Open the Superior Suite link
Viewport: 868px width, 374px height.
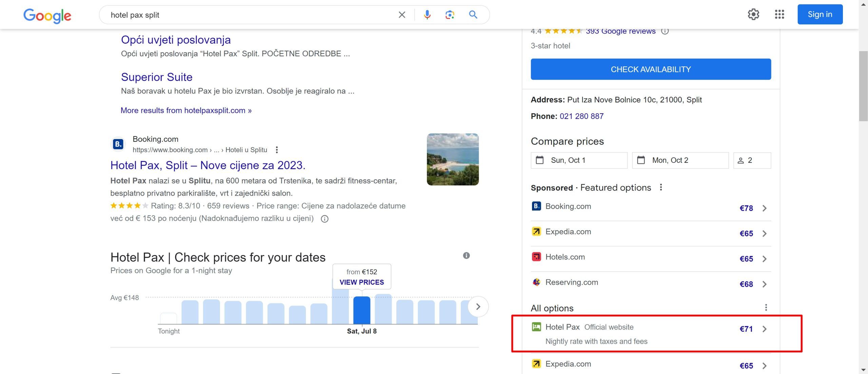(157, 77)
